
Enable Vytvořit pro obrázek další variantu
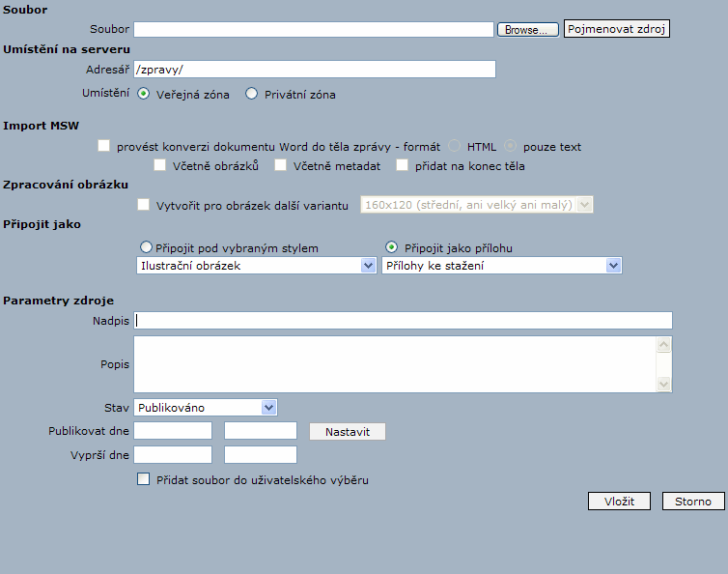coord(144,205)
